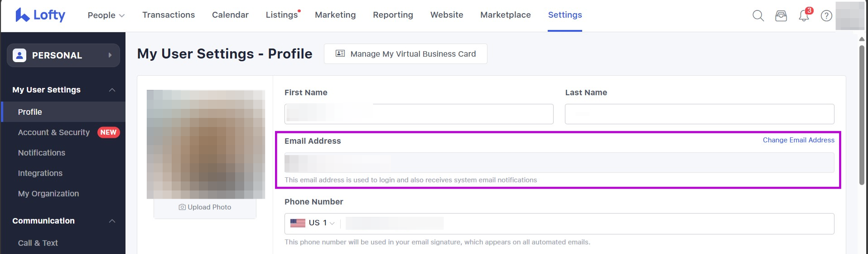Expand the People menu dropdown
This screenshot has height=254, width=868.
(x=106, y=15)
